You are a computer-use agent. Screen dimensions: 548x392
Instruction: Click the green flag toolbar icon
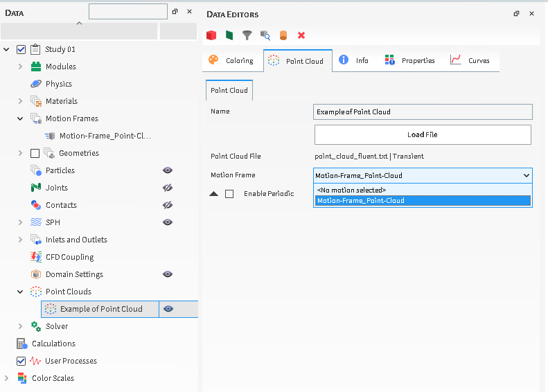[x=229, y=35]
